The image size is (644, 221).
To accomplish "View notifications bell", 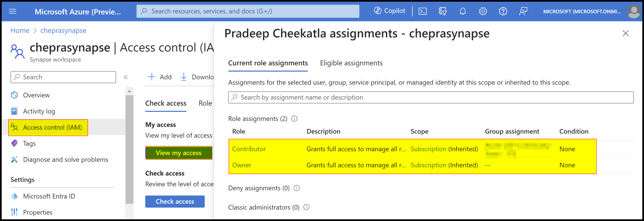I will 463,11.
